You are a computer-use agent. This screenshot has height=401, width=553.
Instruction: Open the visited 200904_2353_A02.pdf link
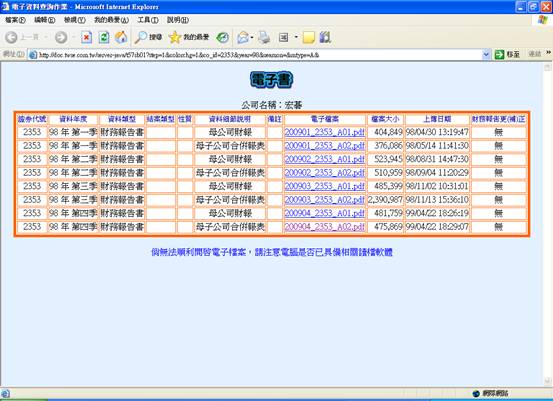[x=324, y=226]
